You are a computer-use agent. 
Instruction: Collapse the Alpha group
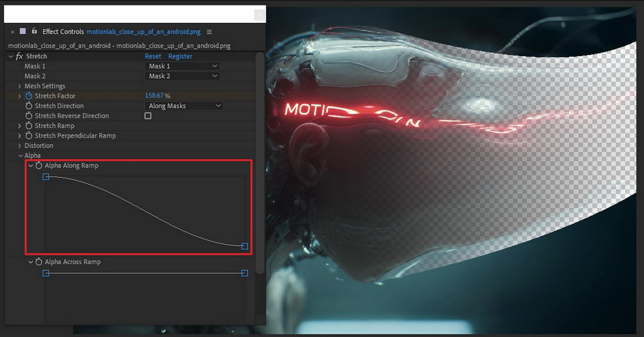pyautogui.click(x=20, y=156)
